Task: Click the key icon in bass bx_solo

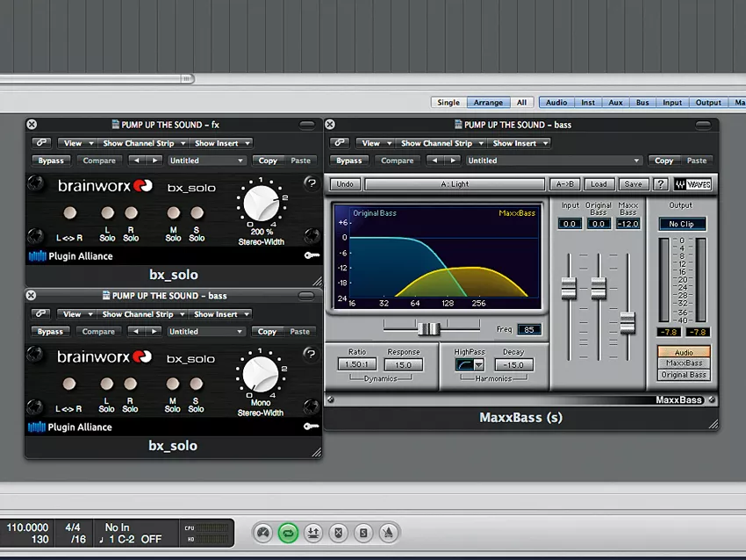Action: click(x=311, y=427)
